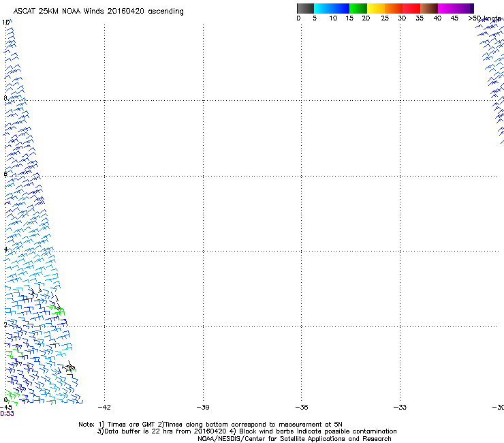Click the legend value 35
The image size is (504, 443).
click(x=420, y=18)
